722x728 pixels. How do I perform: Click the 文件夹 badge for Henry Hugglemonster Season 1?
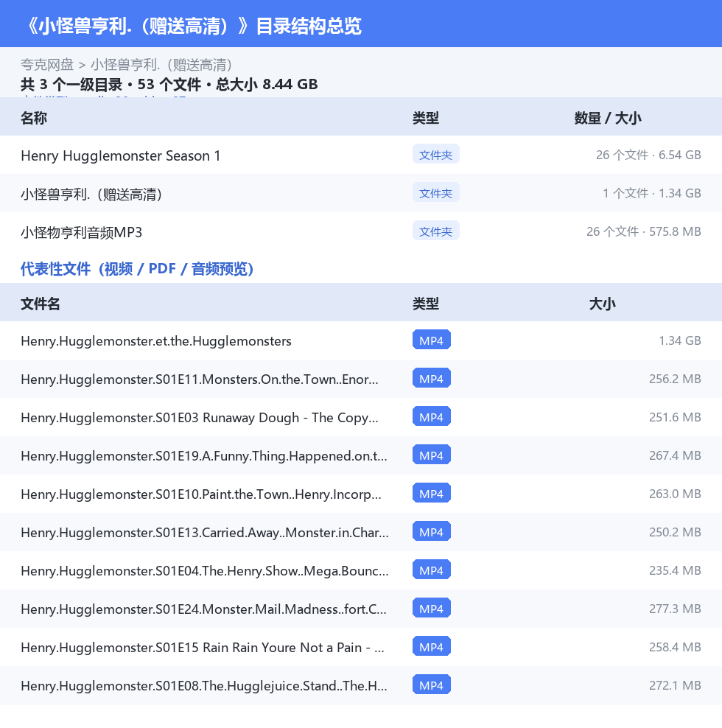pos(435,154)
